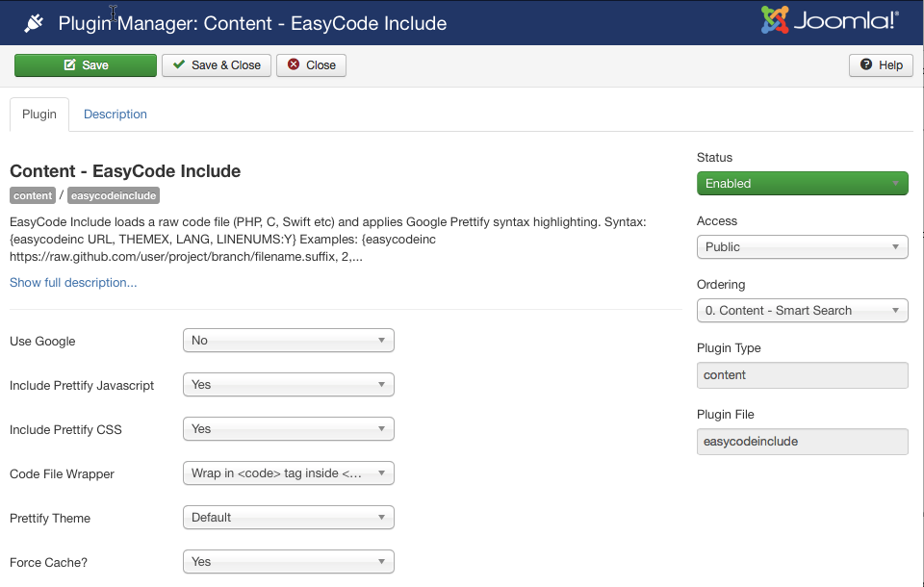This screenshot has width=924, height=587.
Task: Switch to the Description tab
Action: (115, 115)
